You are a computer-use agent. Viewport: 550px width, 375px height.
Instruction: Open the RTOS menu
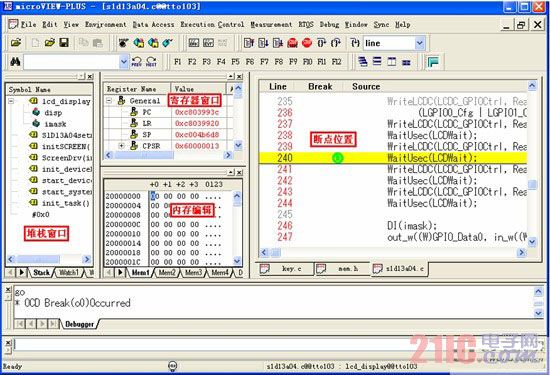tap(306, 25)
